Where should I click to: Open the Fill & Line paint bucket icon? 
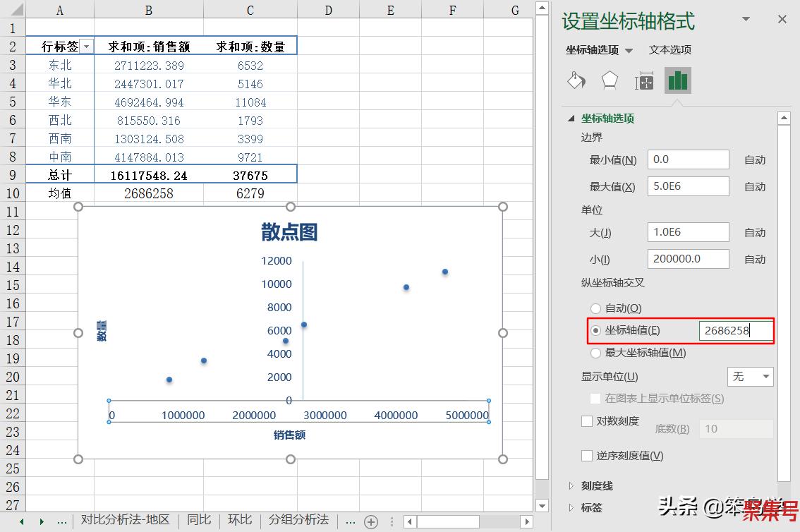click(576, 80)
